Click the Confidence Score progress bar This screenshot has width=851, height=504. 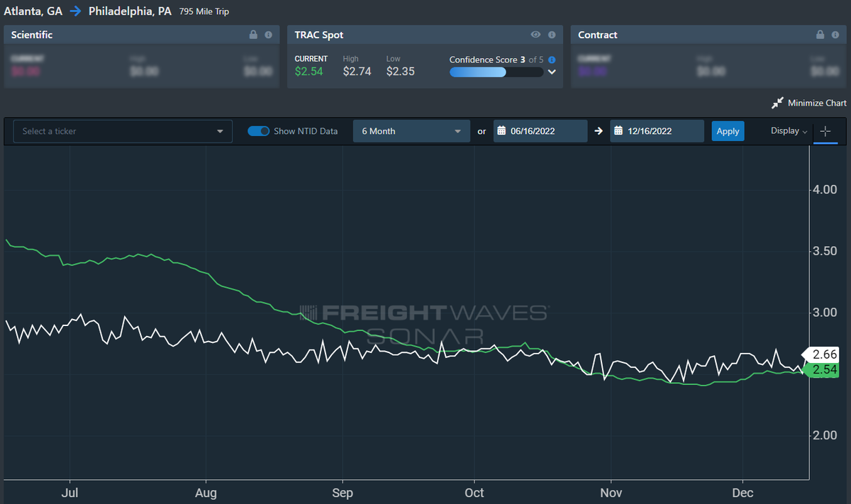pos(496,72)
